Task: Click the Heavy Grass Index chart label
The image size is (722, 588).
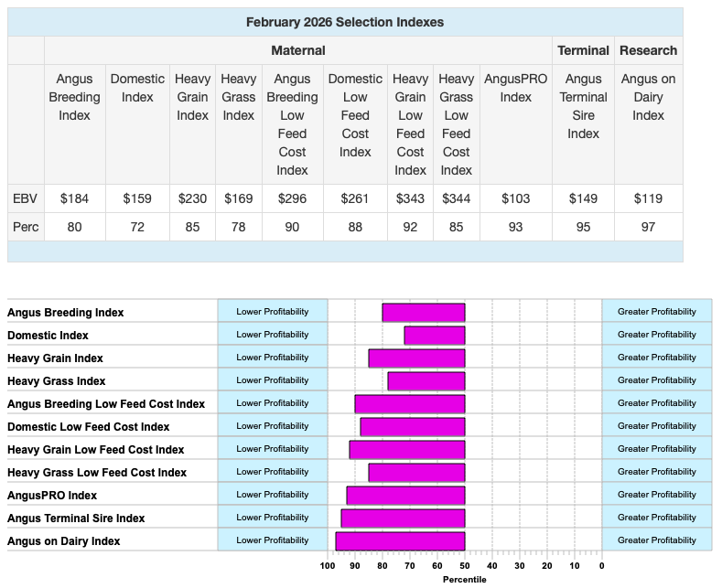Action: pos(56,381)
